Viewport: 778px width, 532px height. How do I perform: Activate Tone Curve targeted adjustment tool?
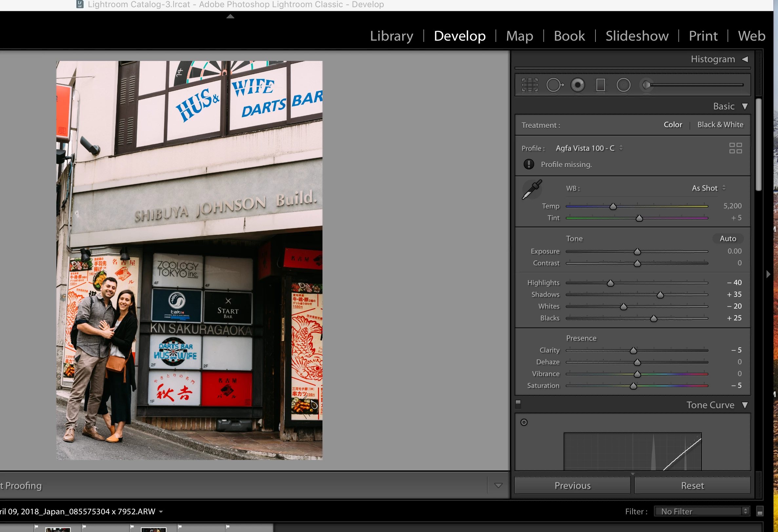524,422
